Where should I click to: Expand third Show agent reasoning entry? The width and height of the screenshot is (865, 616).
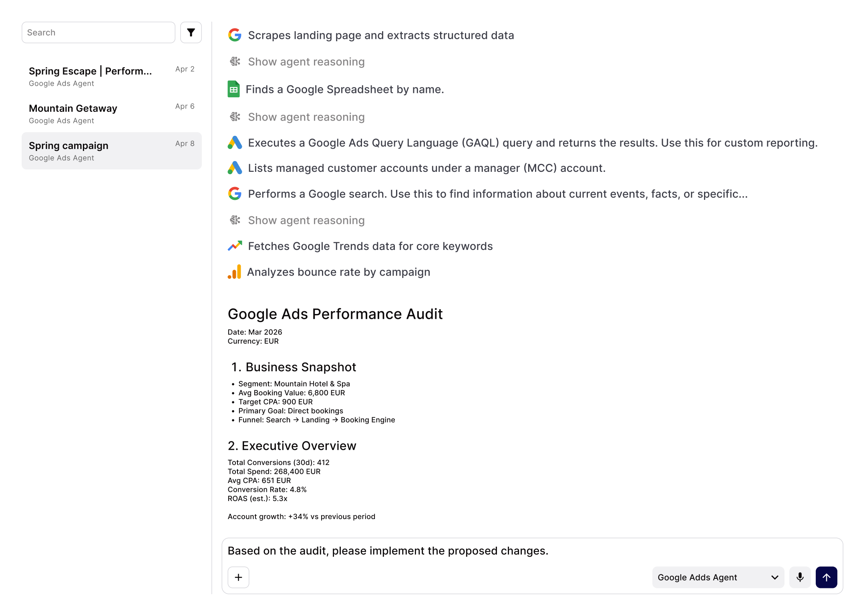306,220
